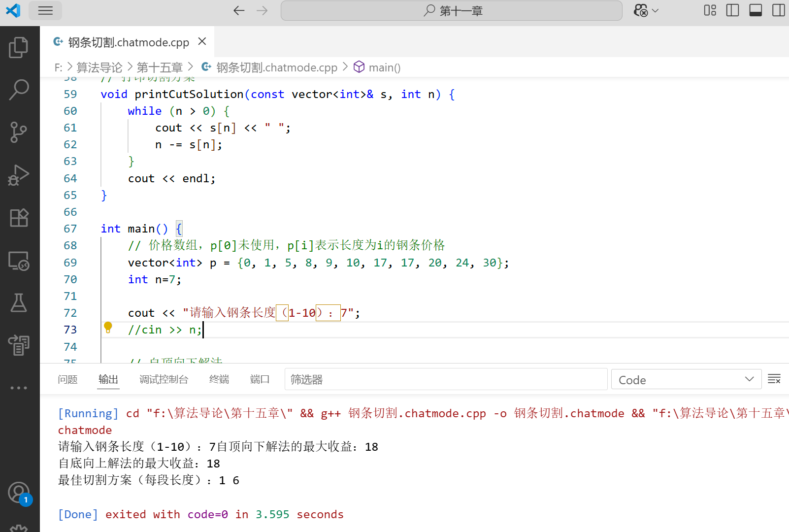Open the hamburger application menu
Viewport: 789px width, 532px height.
tap(45, 10)
